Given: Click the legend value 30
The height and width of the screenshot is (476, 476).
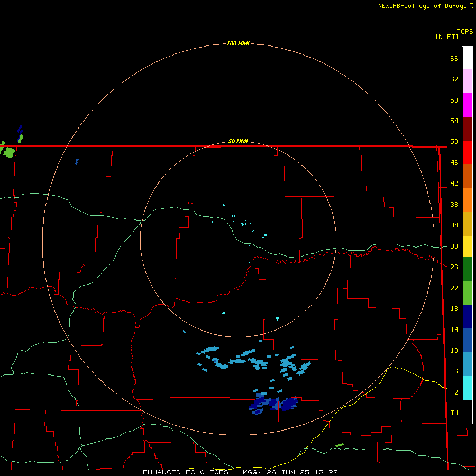Looking at the screenshot, I should [x=454, y=246].
